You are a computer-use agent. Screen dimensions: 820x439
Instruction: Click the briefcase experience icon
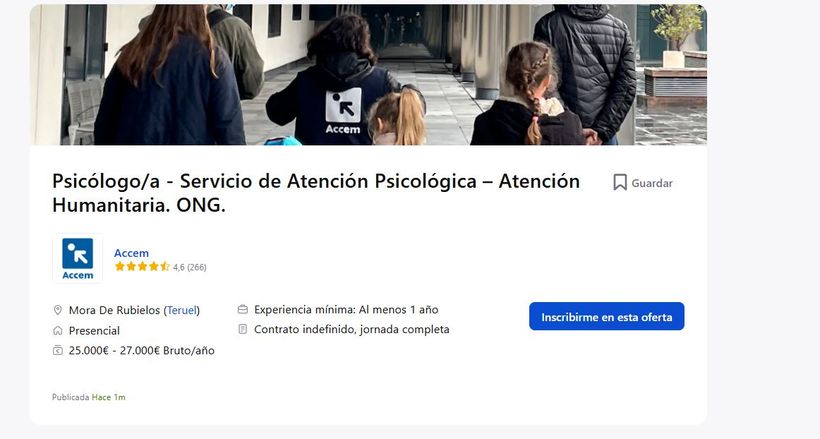[243, 310]
